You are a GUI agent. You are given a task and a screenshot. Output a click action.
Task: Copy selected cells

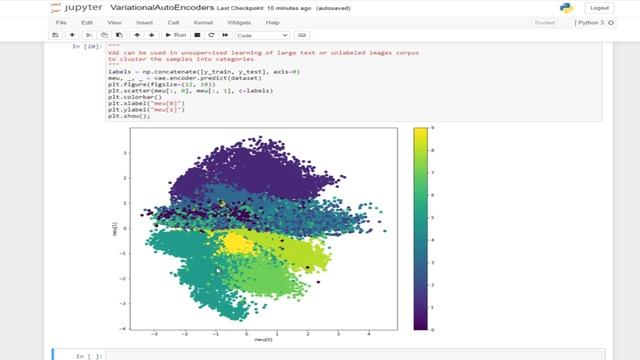click(x=104, y=35)
